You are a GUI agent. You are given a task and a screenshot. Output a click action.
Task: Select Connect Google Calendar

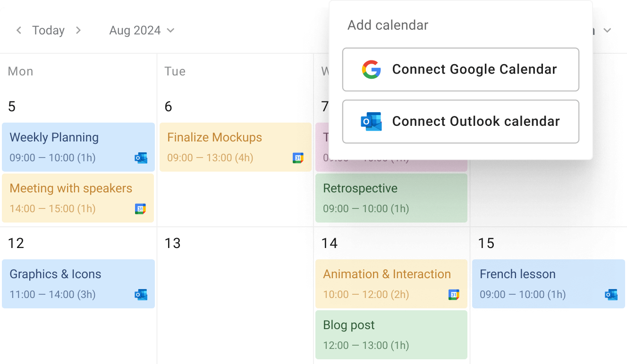click(x=460, y=69)
